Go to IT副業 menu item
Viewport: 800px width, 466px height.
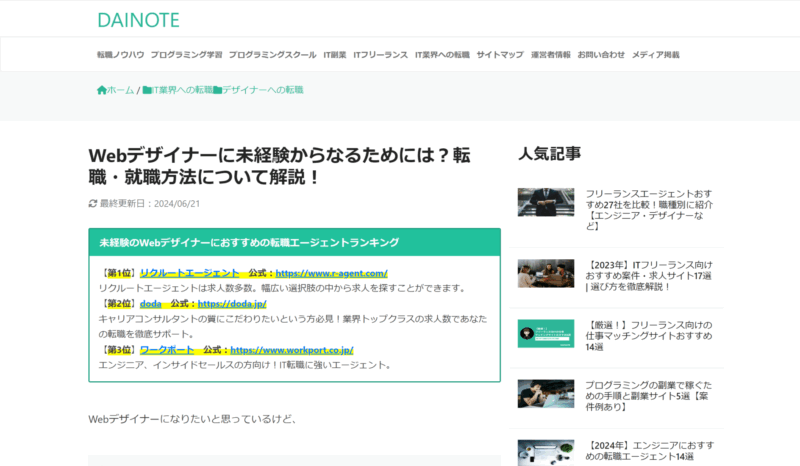pyautogui.click(x=334, y=54)
